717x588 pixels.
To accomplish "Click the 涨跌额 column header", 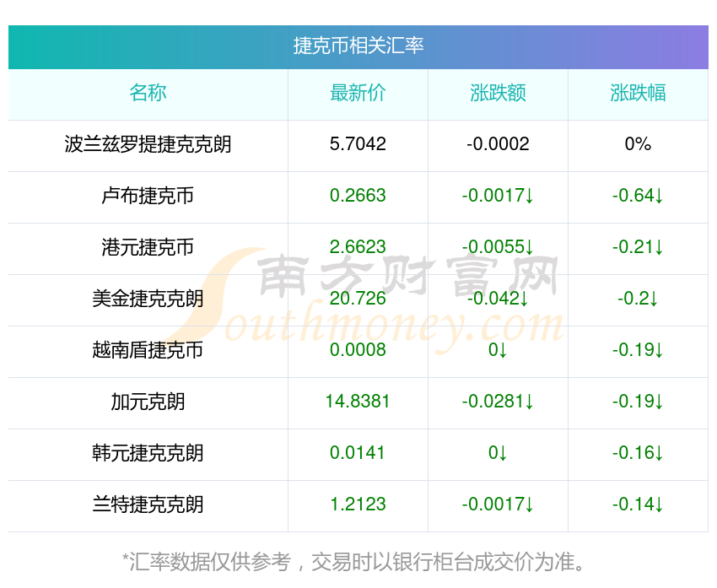I will click(x=498, y=93).
